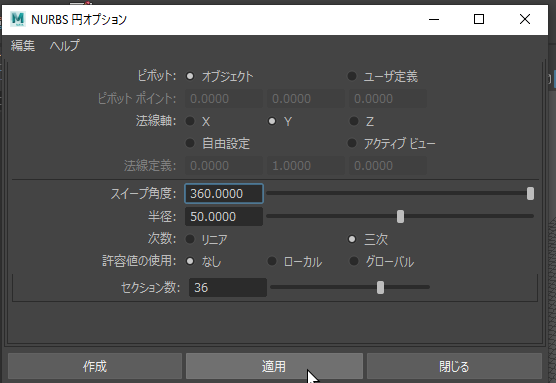The image size is (556, 383).
Task: Select 法線軸 X radio button
Action: [x=190, y=121]
